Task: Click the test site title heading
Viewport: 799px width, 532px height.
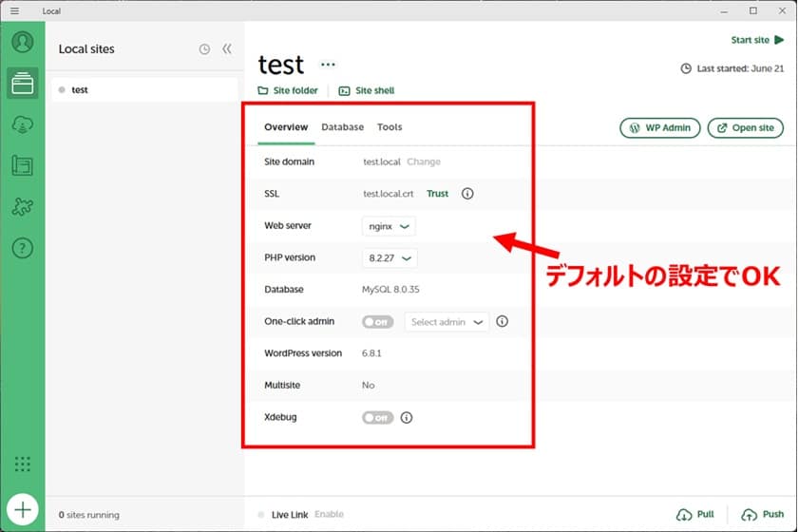Action: (281, 66)
